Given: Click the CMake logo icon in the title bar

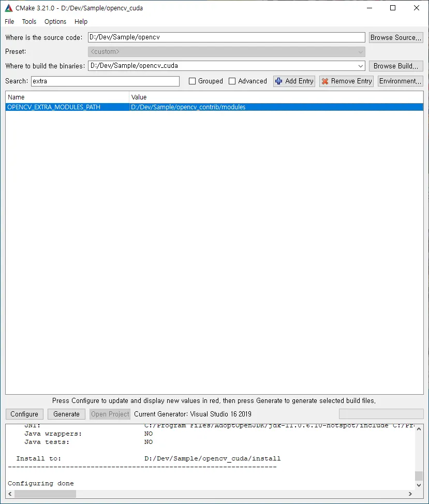Looking at the screenshot, I should 9,8.
